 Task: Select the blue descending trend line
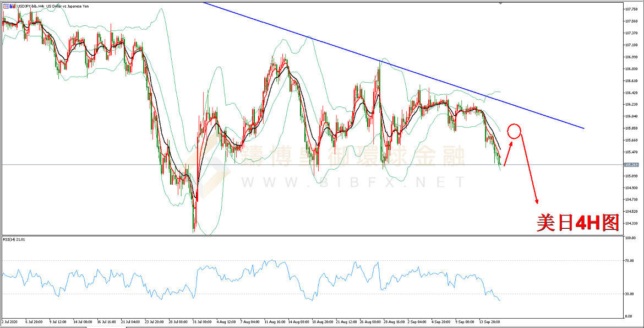385,61
